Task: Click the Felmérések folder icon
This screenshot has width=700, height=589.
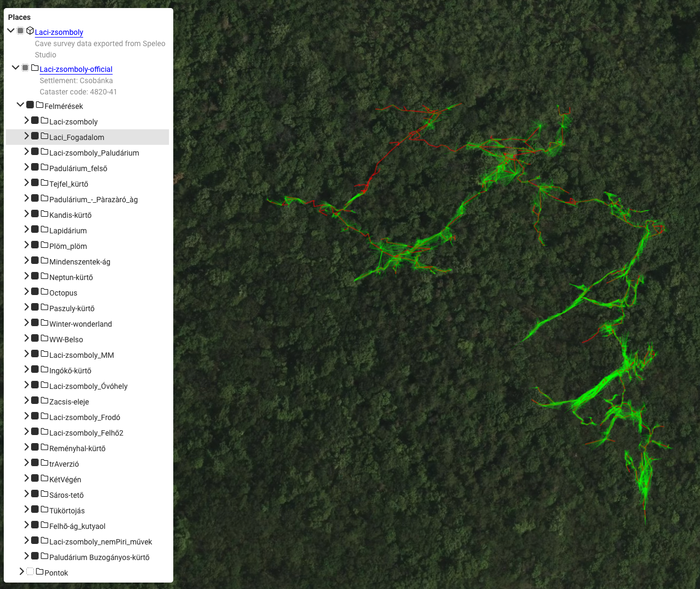Action: coord(40,105)
